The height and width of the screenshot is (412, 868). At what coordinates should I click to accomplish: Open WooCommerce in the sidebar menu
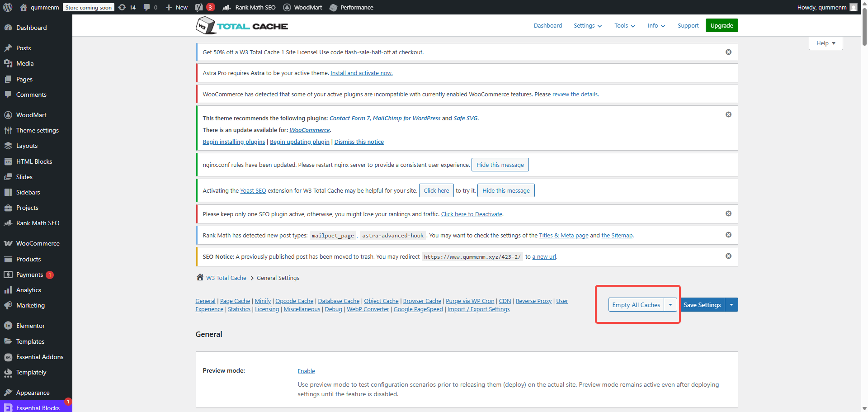(38, 243)
